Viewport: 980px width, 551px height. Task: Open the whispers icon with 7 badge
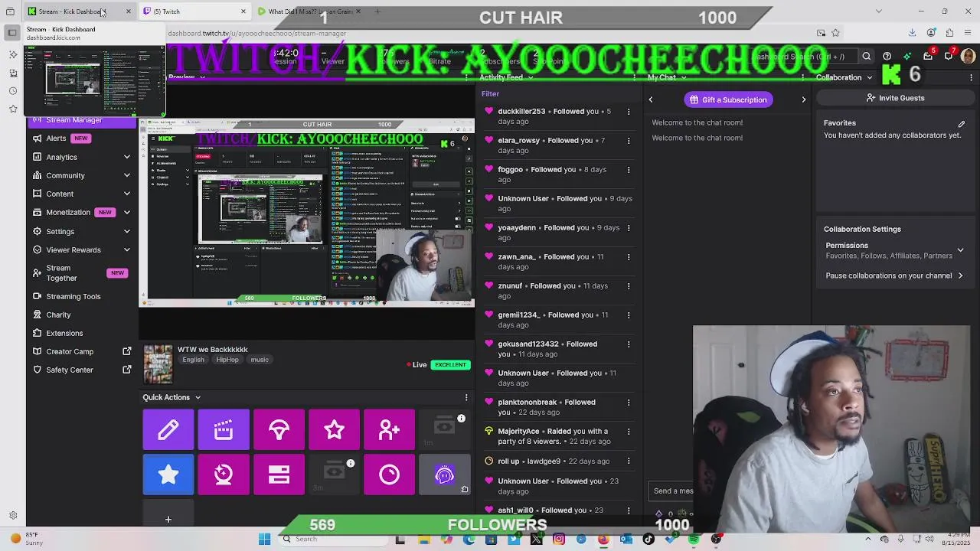point(949,56)
